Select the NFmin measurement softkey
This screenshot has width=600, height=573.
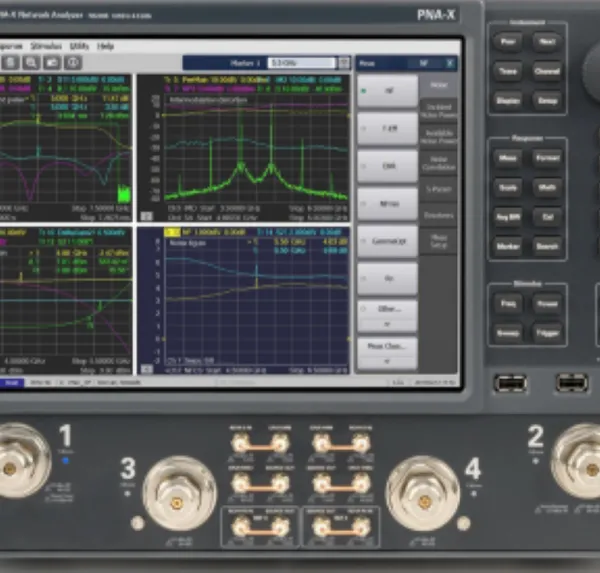pos(387,203)
